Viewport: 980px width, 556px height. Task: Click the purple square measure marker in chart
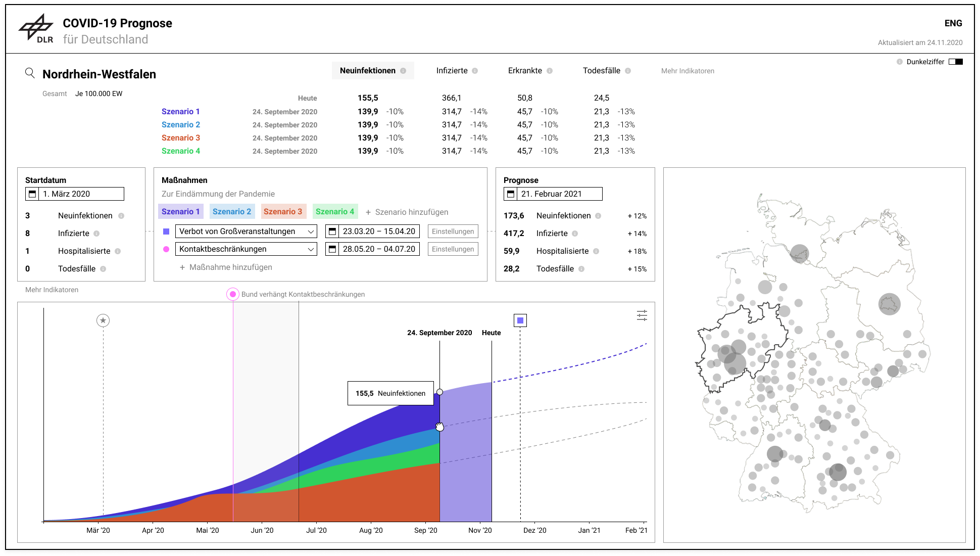click(520, 320)
